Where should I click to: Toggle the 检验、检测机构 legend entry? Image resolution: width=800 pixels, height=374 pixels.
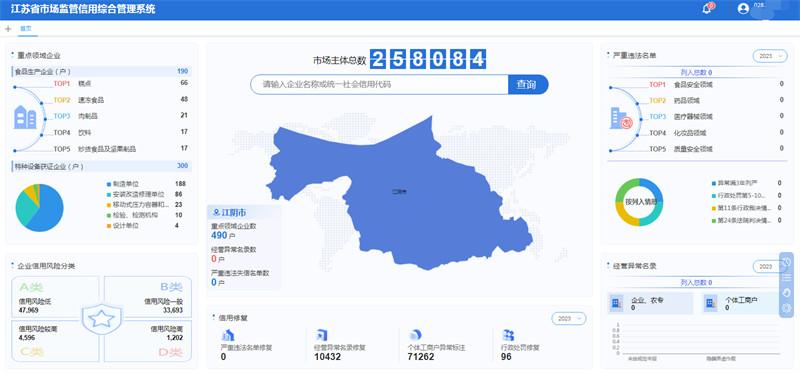132,215
